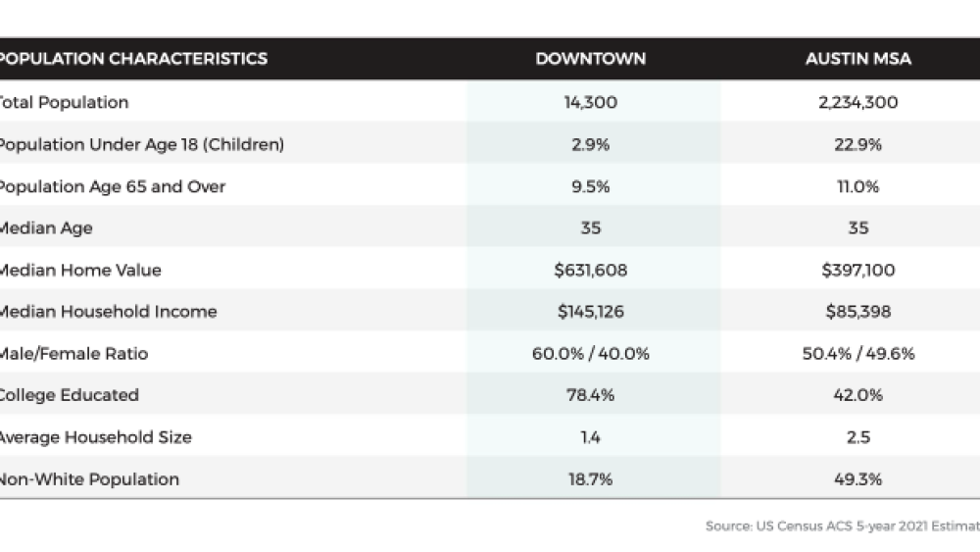
Task: Click Downtown total population value 14,300
Action: (x=590, y=102)
